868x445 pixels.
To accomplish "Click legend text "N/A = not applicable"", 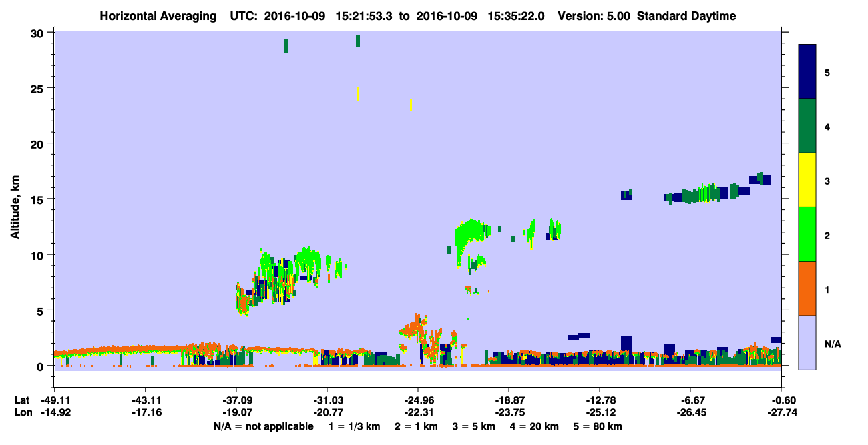I will (x=263, y=426).
